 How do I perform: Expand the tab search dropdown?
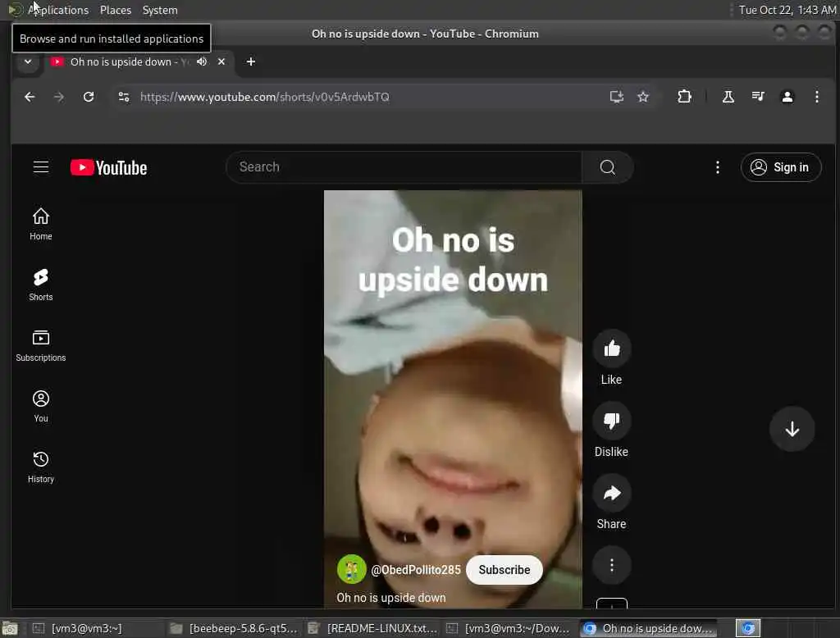pyautogui.click(x=28, y=62)
